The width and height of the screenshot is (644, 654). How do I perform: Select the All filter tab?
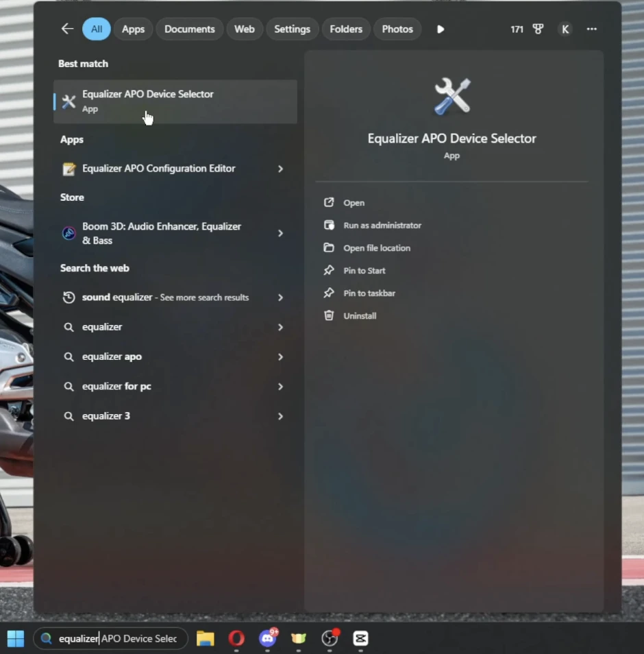point(97,29)
